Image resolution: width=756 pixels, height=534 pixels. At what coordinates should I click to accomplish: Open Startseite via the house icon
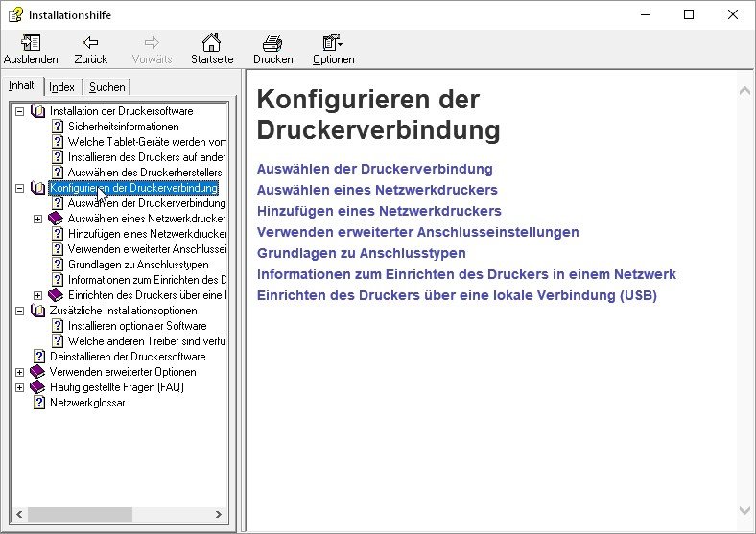211,42
